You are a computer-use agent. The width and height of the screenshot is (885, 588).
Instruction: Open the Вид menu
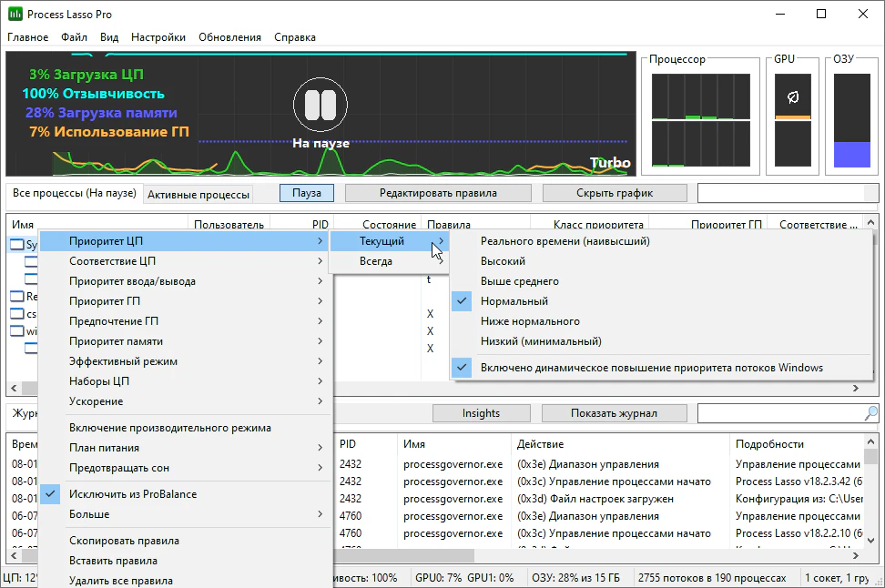(x=109, y=37)
